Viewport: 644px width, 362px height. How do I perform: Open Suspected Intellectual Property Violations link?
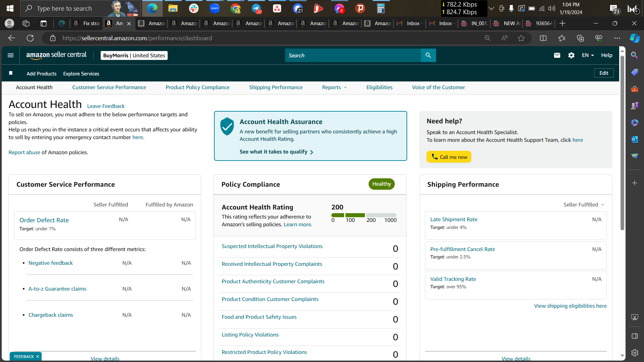click(272, 246)
